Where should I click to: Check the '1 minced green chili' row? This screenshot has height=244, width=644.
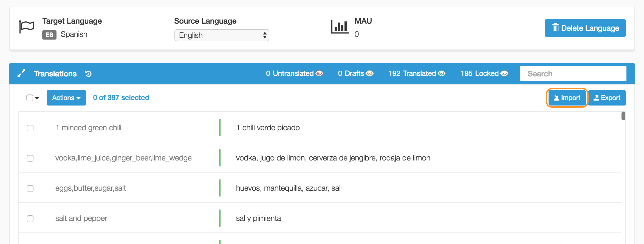pyautogui.click(x=30, y=128)
